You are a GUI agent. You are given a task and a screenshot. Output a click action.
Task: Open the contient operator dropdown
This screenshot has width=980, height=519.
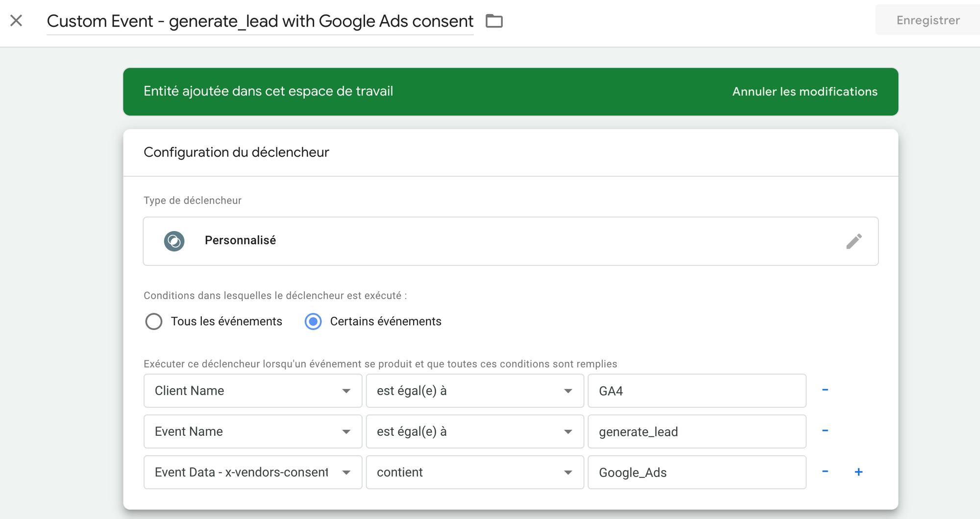click(x=475, y=472)
